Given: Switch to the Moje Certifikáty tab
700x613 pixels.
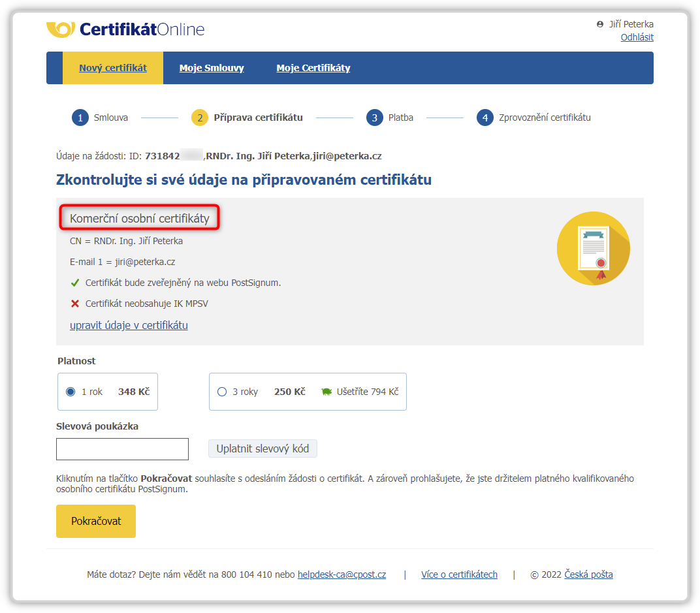Looking at the screenshot, I should (313, 68).
